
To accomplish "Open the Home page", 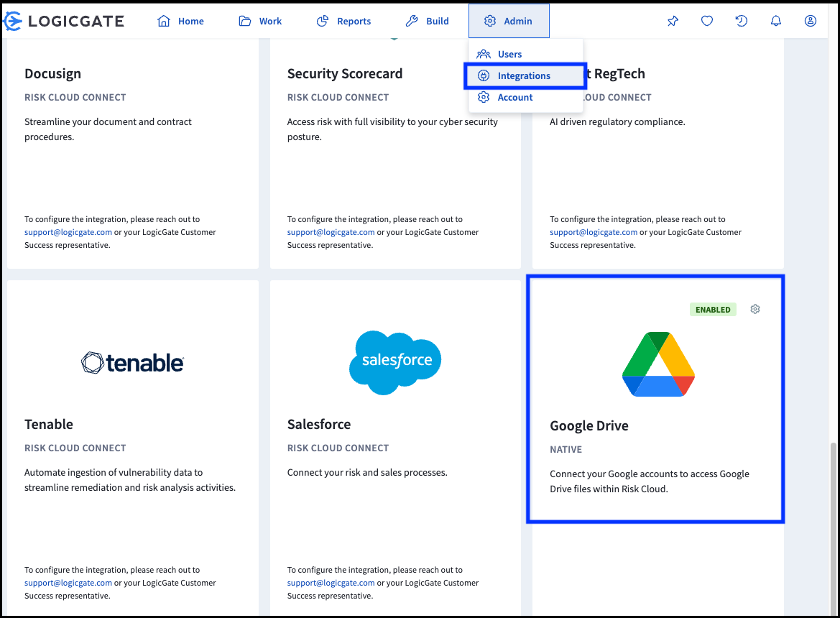I will (x=180, y=21).
